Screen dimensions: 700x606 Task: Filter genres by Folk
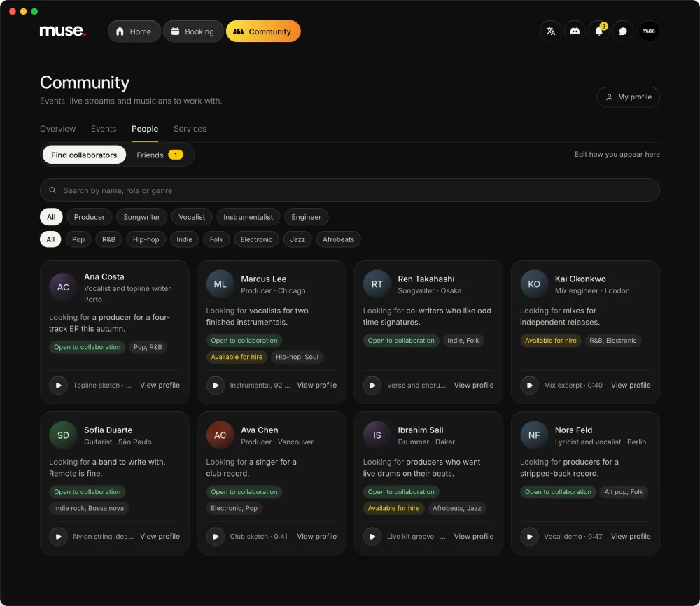click(216, 239)
